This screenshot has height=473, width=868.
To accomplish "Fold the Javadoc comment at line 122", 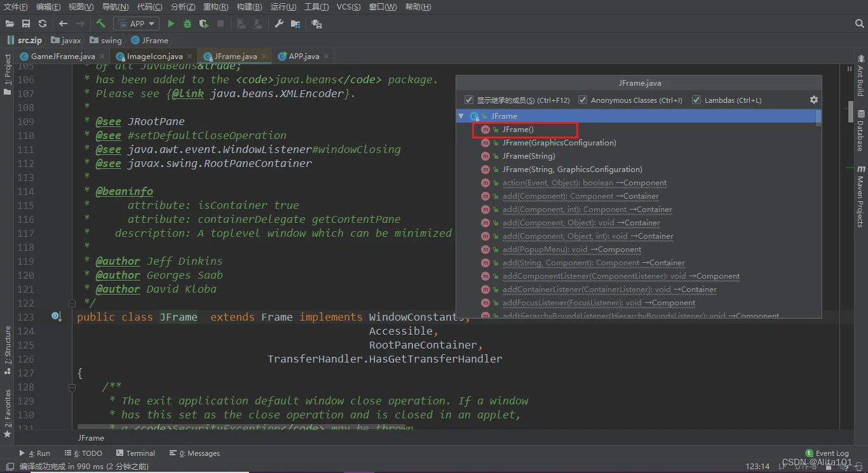I will (x=72, y=303).
